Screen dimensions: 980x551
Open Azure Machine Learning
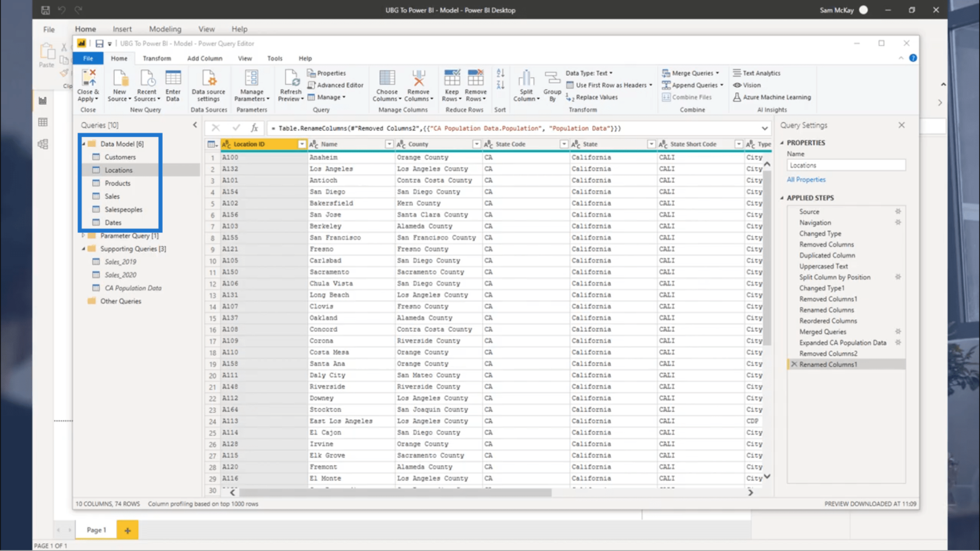[772, 97]
